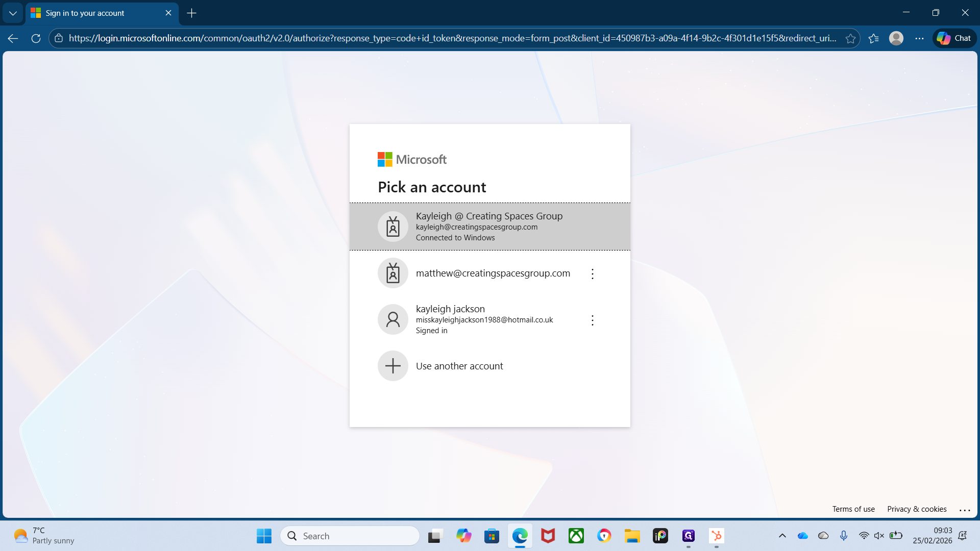Click the address bar URL
This screenshot has width=980, height=551.
[x=452, y=38]
